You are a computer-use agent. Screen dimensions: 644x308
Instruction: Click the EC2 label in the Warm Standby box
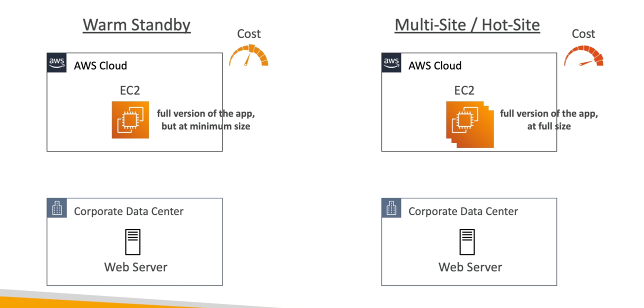(x=129, y=90)
